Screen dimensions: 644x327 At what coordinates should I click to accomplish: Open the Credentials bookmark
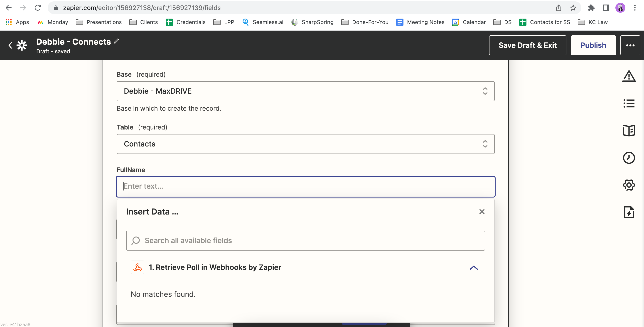(x=185, y=22)
